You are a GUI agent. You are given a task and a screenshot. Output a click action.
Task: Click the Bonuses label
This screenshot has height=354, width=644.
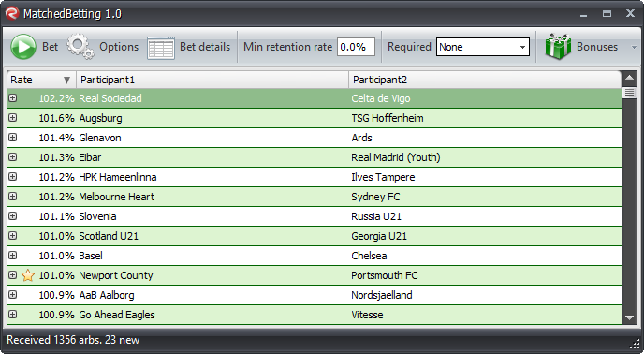click(x=597, y=47)
